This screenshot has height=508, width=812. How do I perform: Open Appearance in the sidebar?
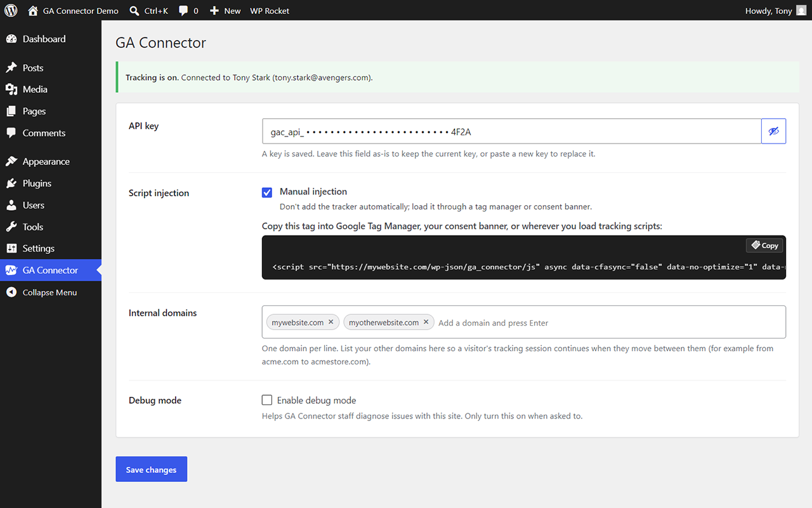51,161
